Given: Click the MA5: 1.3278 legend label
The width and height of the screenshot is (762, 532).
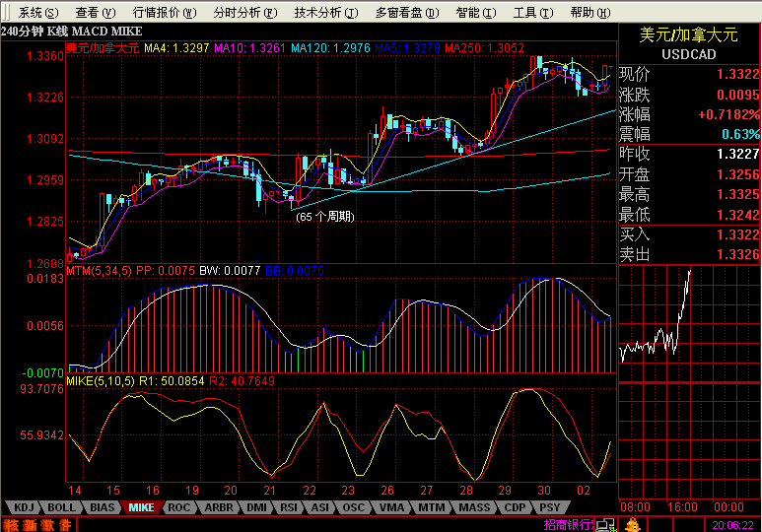Looking at the screenshot, I should 407,48.
